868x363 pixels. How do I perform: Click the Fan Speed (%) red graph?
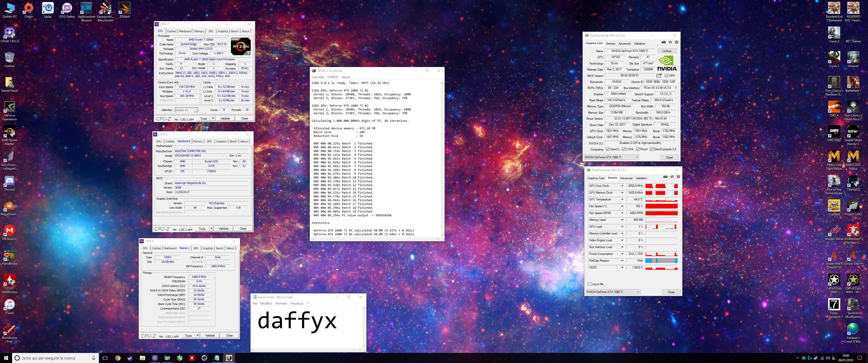click(x=661, y=206)
